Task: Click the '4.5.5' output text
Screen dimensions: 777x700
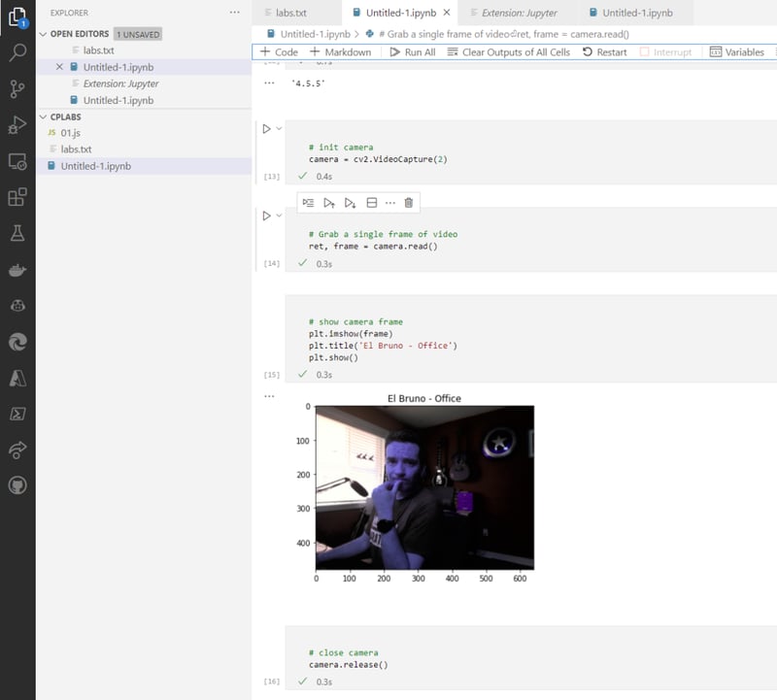Action: [308, 83]
